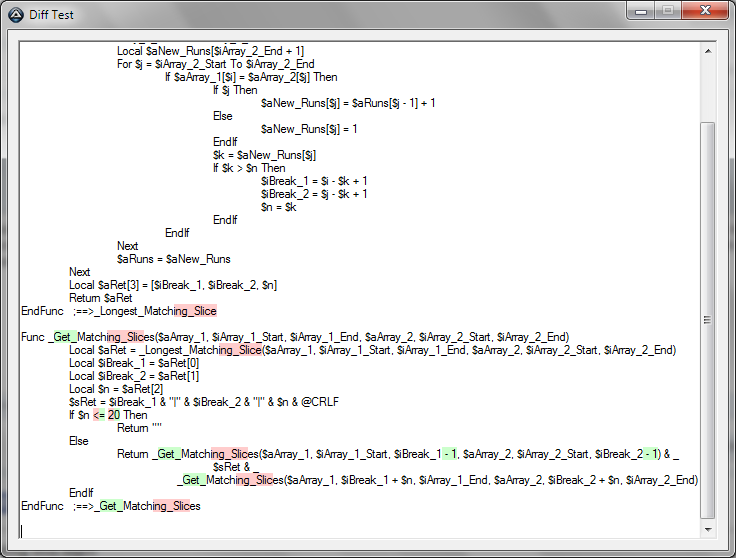Click line 'Local $iBreak_1 = $aRet[0]'
Image resolution: width=736 pixels, height=558 pixels.
134,363
